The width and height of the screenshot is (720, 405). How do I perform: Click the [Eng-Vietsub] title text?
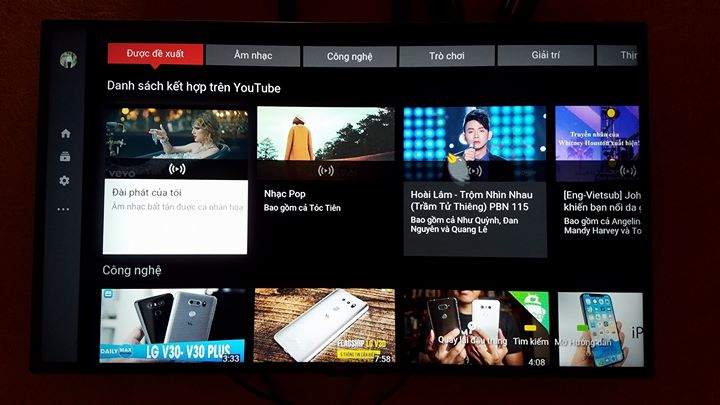coord(602,201)
